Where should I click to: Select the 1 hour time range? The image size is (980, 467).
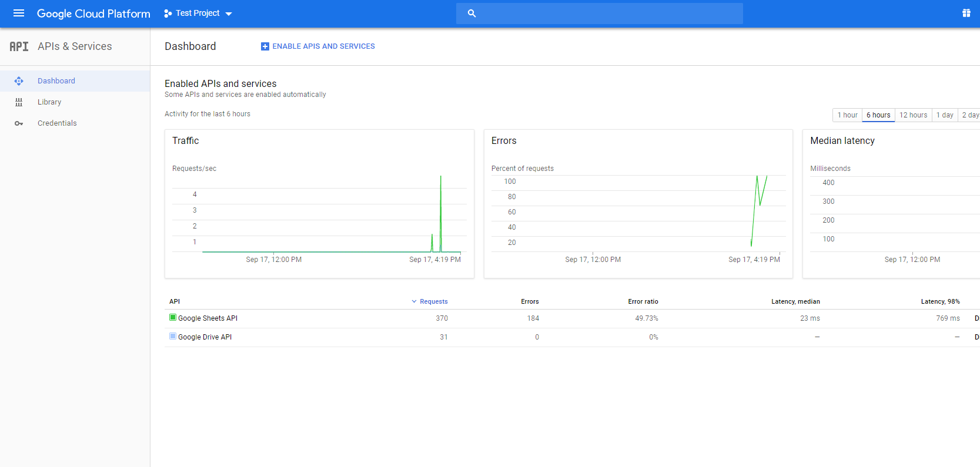[x=847, y=115]
